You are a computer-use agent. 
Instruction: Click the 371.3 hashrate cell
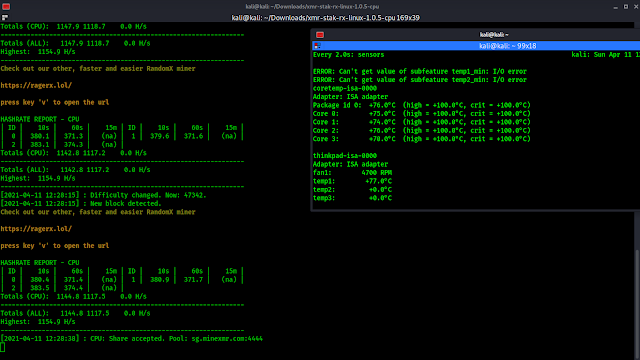(x=73, y=136)
